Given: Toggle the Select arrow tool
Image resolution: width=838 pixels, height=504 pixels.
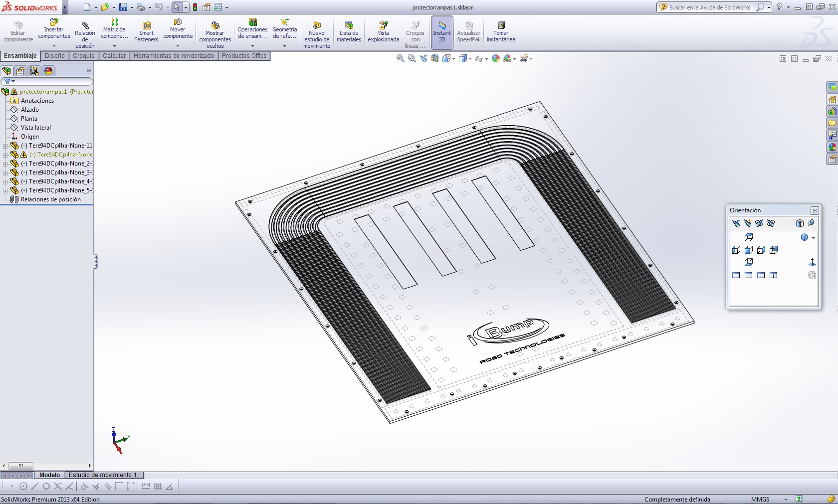Looking at the screenshot, I should [x=177, y=7].
